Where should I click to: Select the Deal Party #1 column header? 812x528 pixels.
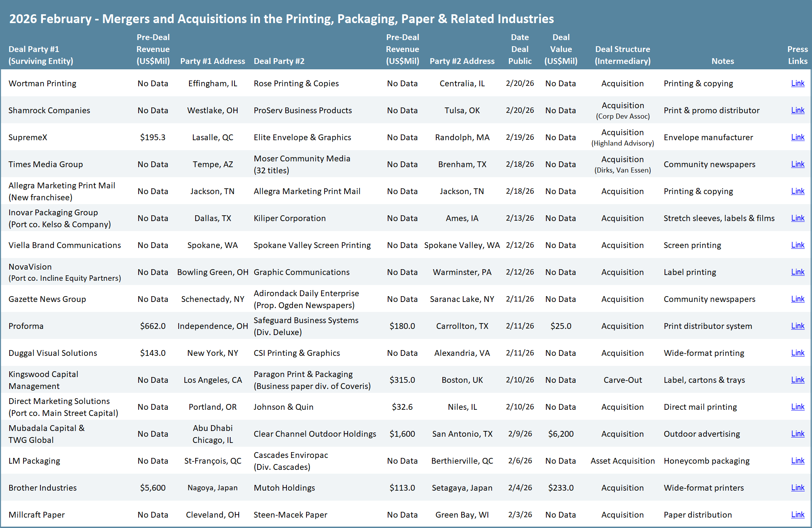[x=40, y=55]
